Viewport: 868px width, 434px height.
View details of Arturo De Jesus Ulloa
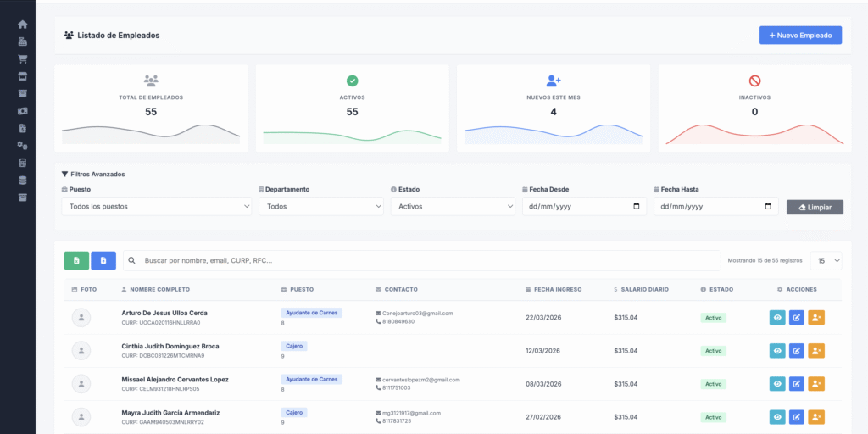click(x=776, y=318)
